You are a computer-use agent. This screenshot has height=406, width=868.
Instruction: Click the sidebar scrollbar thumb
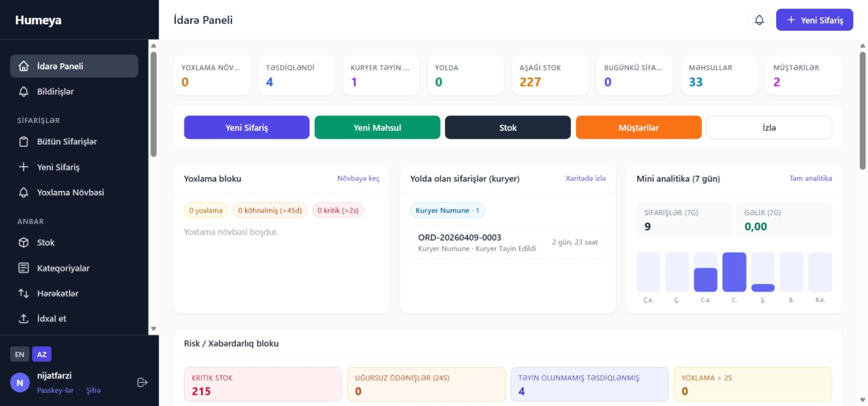pos(154,104)
